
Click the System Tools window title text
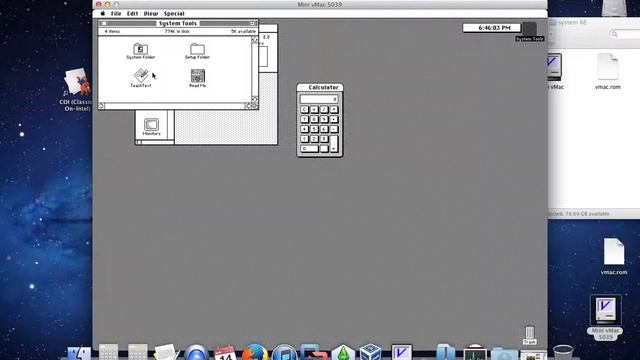click(178, 24)
